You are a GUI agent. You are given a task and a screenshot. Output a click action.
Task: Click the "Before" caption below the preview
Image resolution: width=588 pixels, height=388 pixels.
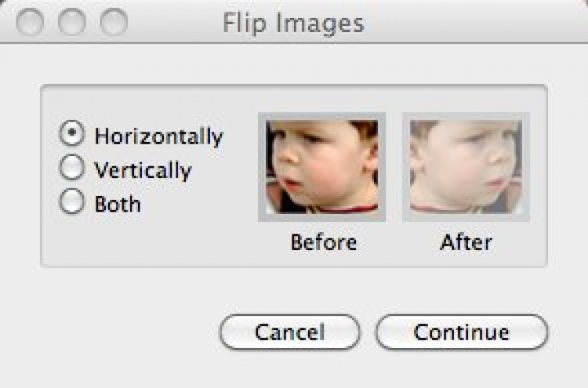coord(323,241)
